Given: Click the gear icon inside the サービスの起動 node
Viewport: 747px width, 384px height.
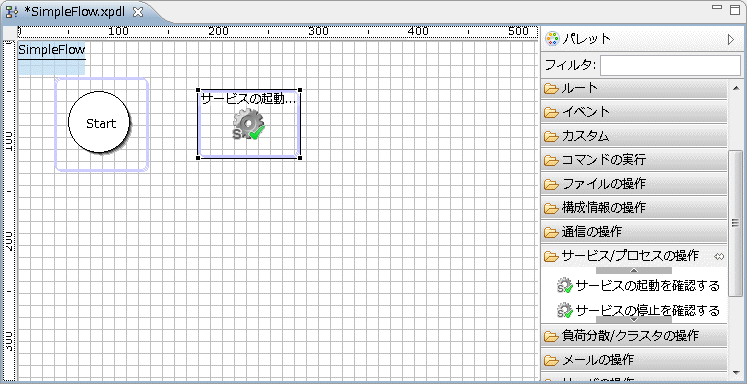Looking at the screenshot, I should click(x=248, y=124).
